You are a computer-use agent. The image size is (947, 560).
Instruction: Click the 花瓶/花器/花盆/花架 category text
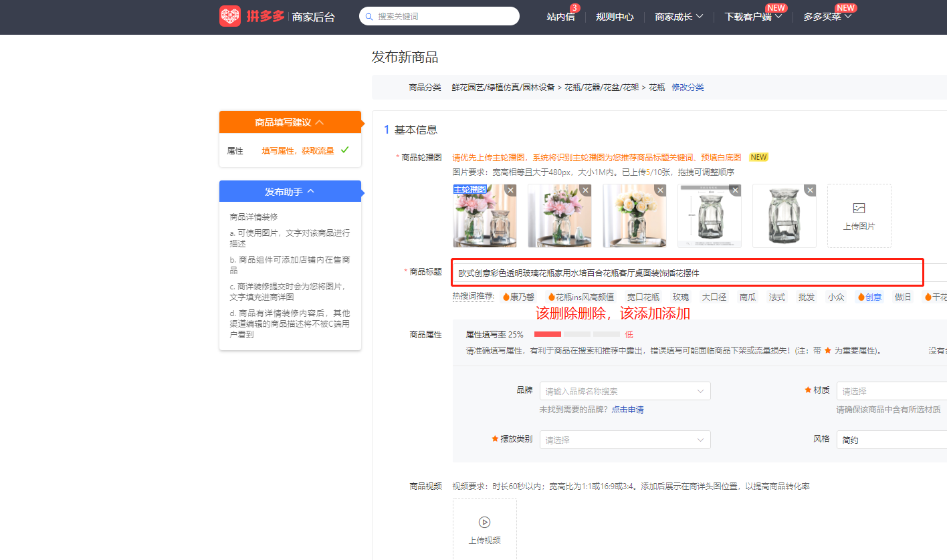coord(603,88)
